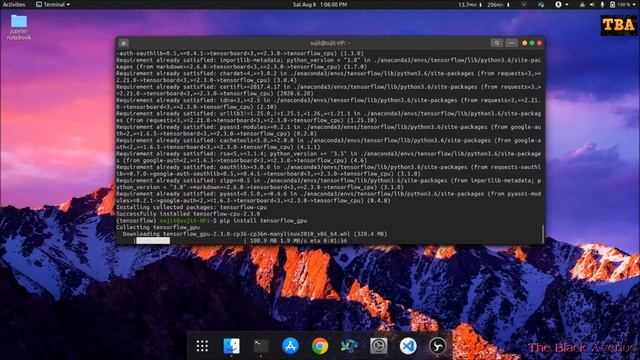This screenshot has height=360, width=640.
Task: Launch Google Chrome from the dock
Action: (320, 346)
